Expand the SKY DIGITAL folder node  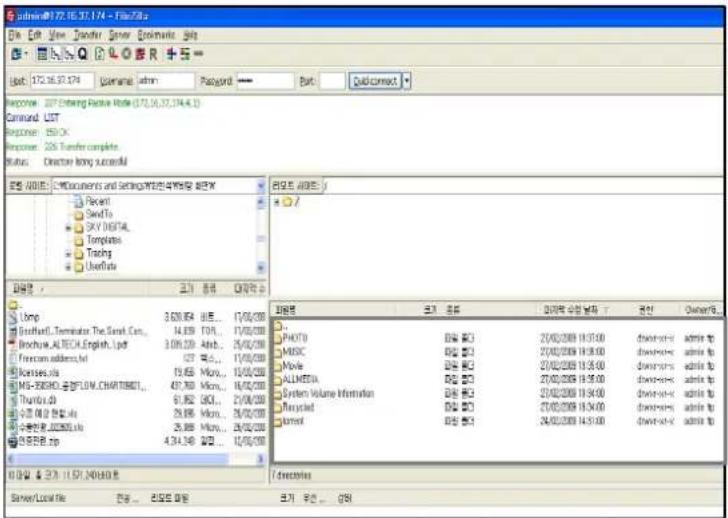pos(68,228)
